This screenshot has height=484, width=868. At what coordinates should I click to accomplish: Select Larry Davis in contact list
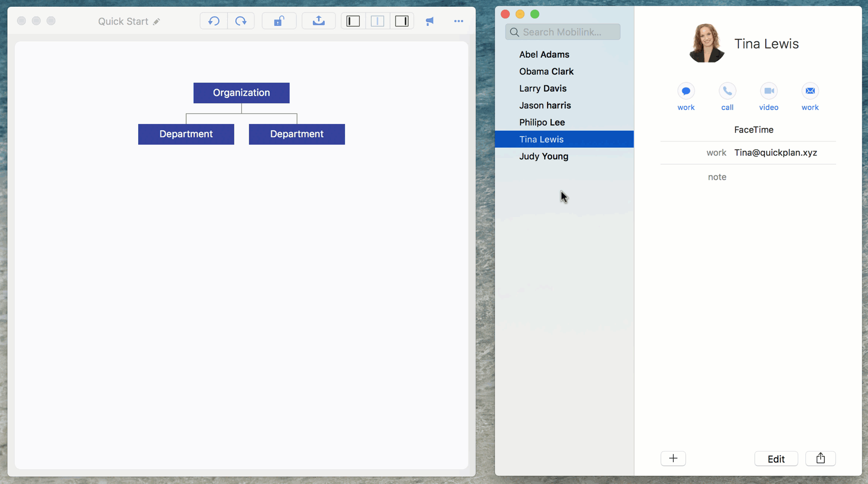point(543,88)
